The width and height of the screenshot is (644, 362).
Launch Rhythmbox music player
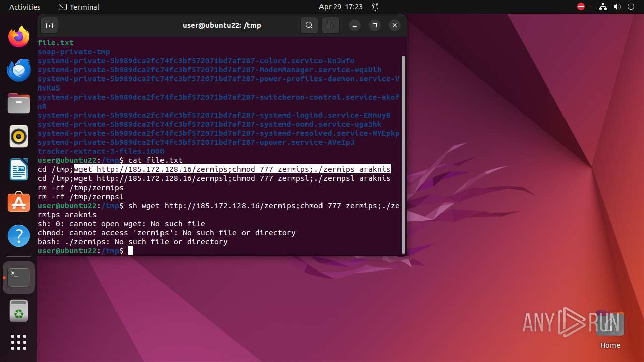click(19, 136)
